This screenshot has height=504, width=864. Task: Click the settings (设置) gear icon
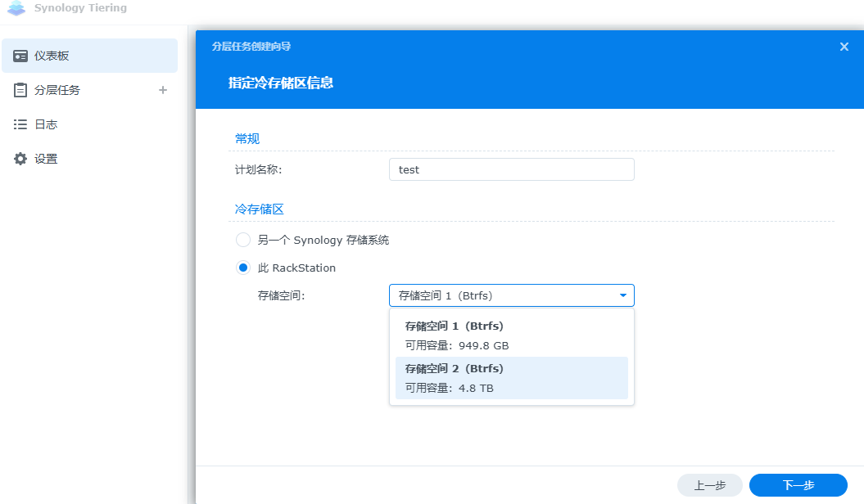click(20, 159)
